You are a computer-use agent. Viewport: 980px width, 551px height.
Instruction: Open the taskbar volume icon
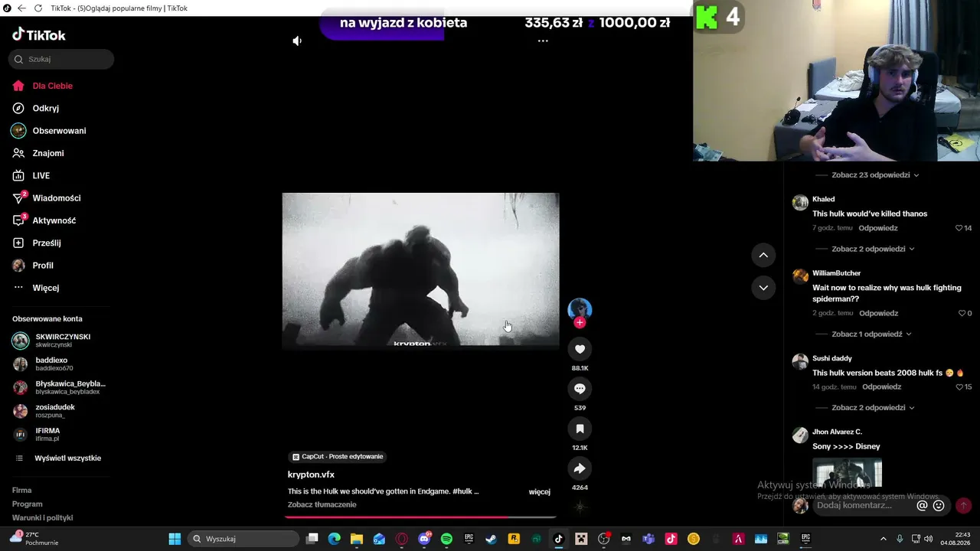[x=928, y=539]
